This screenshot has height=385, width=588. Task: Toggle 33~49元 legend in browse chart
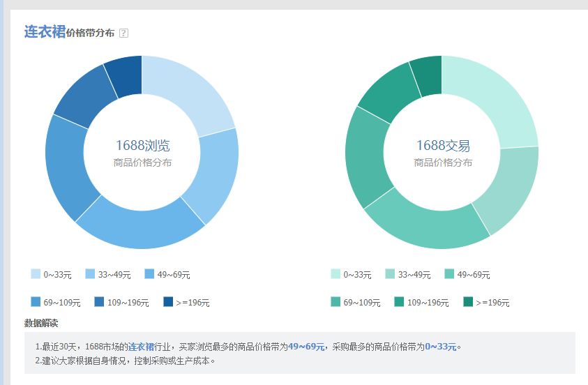click(108, 274)
